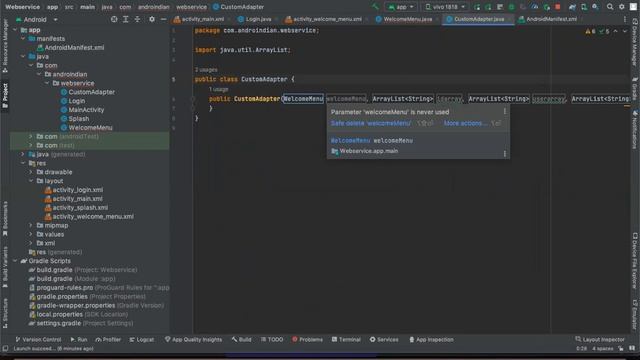Open the Layout Inspector
The height and width of the screenshot is (360, 640).
click(x=600, y=339)
